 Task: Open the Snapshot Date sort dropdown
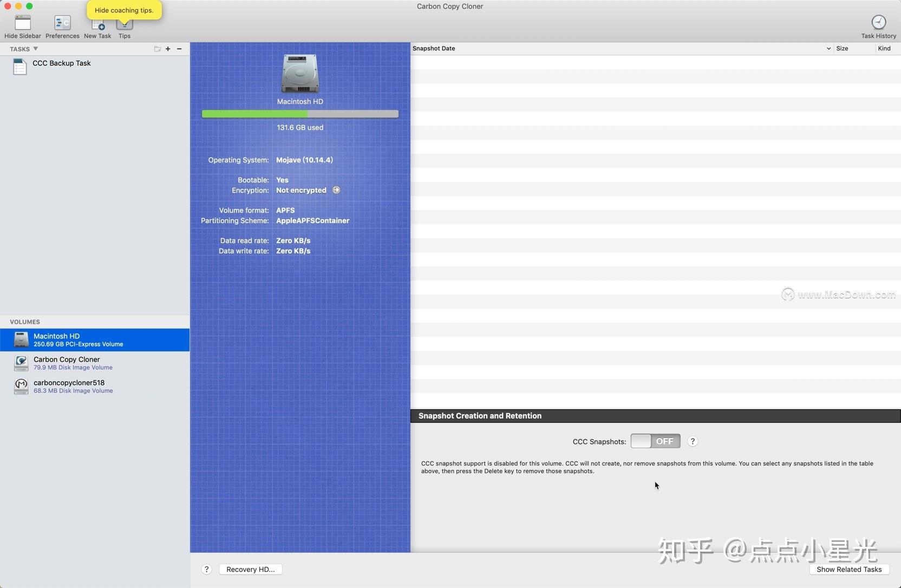click(828, 48)
